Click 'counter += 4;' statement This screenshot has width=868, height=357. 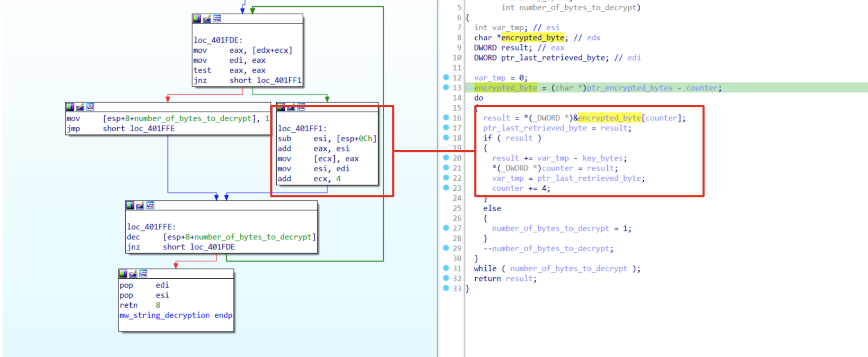[521, 188]
